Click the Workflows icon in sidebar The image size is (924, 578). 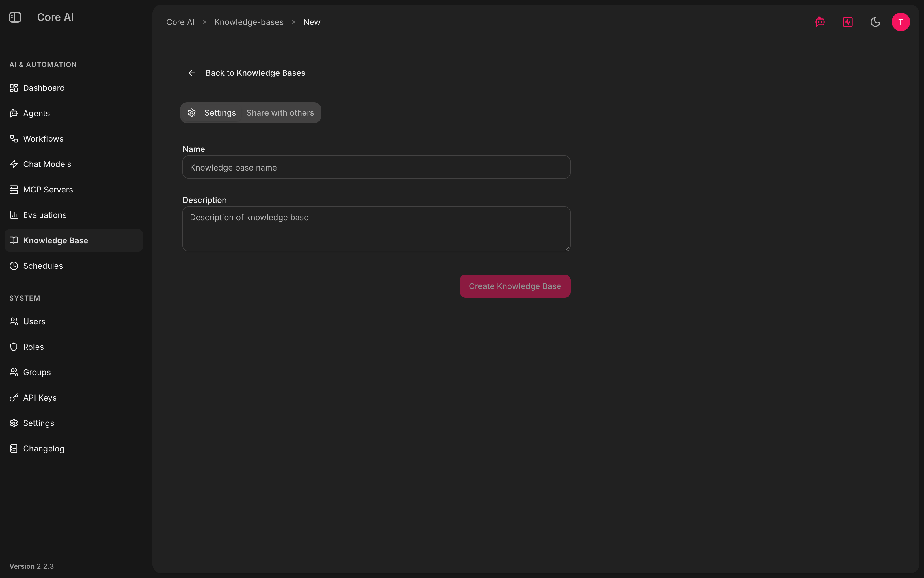tap(14, 139)
